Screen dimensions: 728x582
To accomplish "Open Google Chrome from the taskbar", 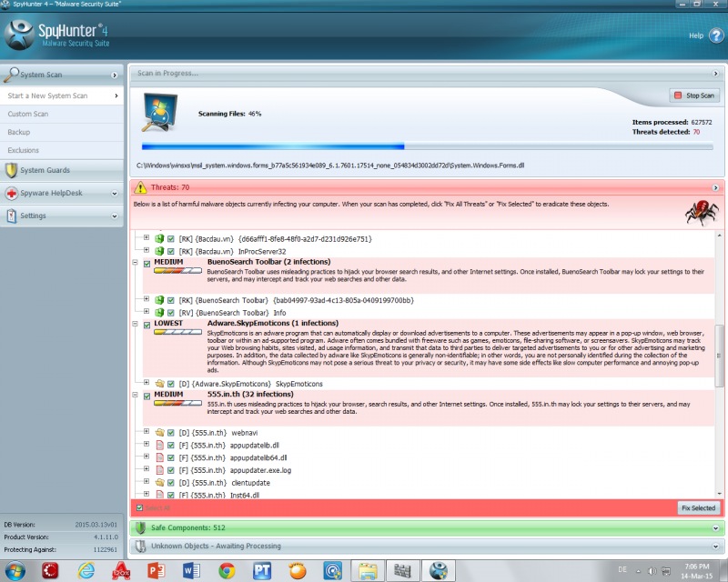I will (x=227, y=570).
